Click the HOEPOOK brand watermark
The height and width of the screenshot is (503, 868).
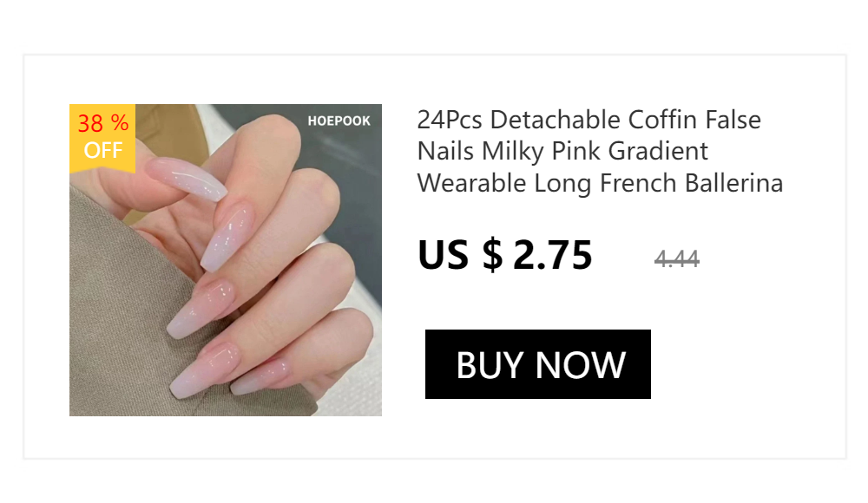pyautogui.click(x=339, y=121)
